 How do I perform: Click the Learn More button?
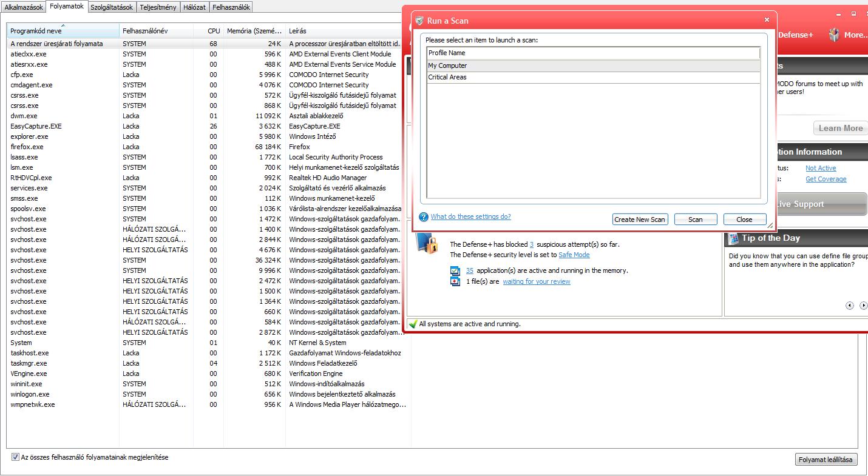coord(840,128)
